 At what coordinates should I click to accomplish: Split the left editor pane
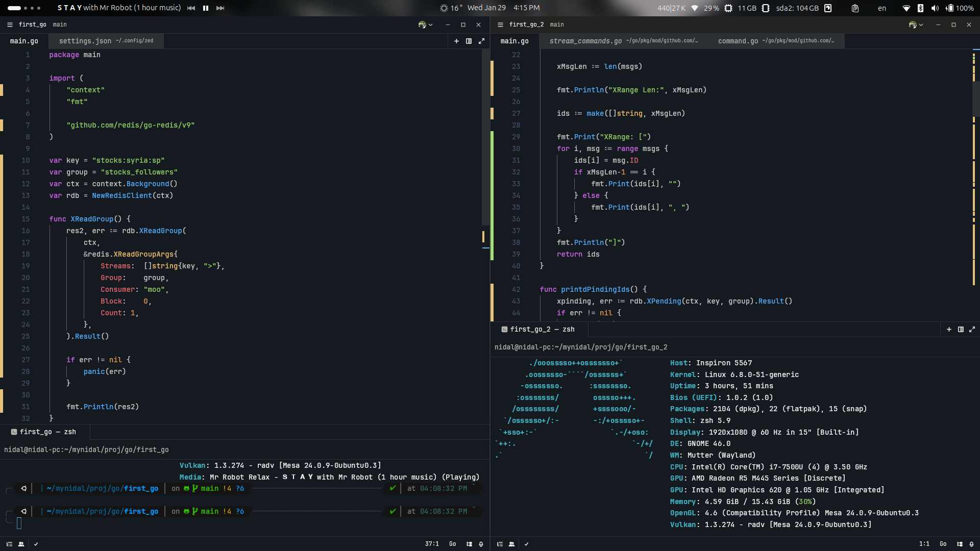pyautogui.click(x=469, y=41)
